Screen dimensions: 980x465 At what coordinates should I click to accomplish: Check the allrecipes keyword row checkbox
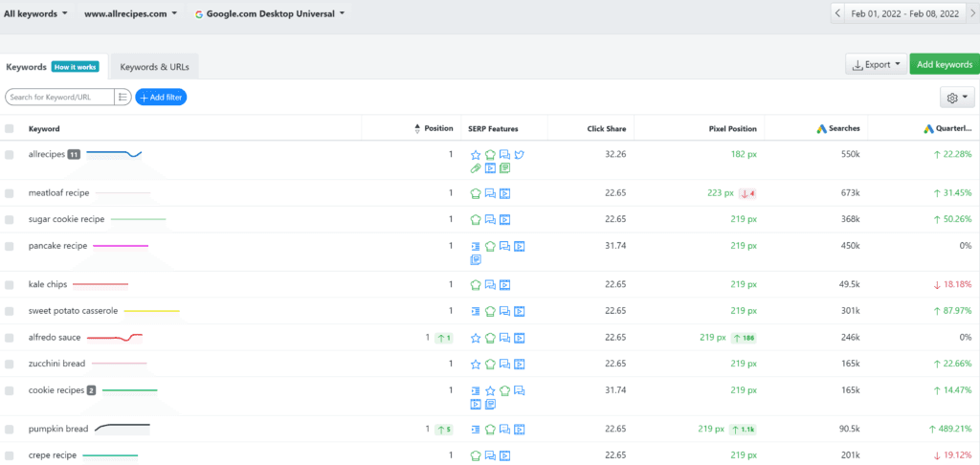click(x=9, y=155)
